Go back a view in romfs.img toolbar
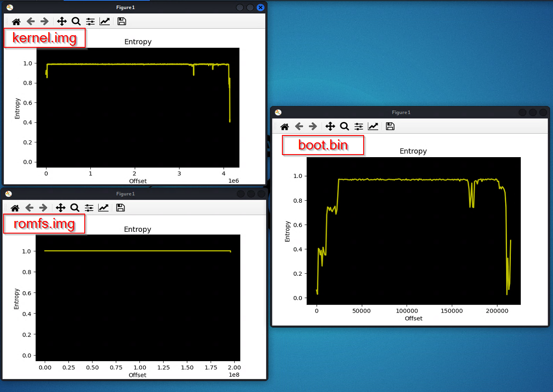This screenshot has height=392, width=553. (x=29, y=208)
